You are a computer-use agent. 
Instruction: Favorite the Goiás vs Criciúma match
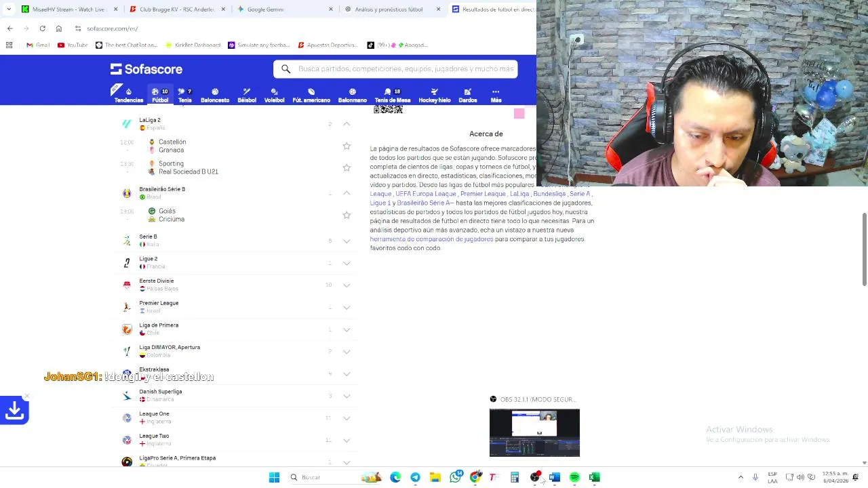click(x=347, y=215)
